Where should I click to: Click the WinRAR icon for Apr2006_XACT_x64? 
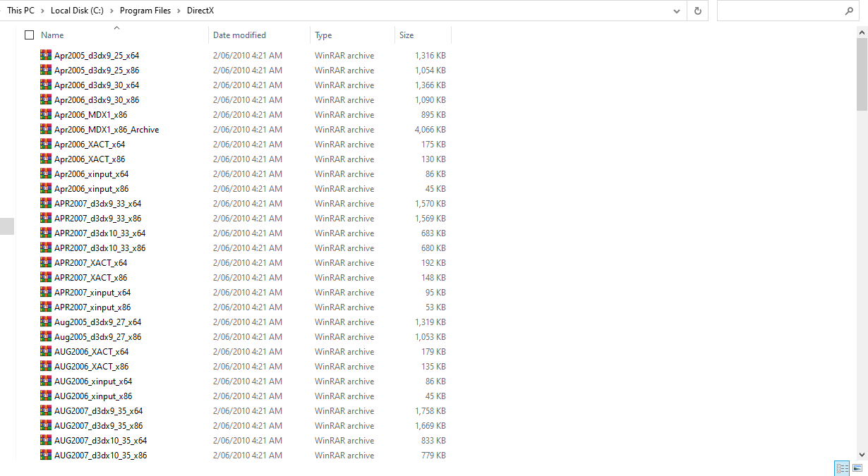(x=46, y=144)
